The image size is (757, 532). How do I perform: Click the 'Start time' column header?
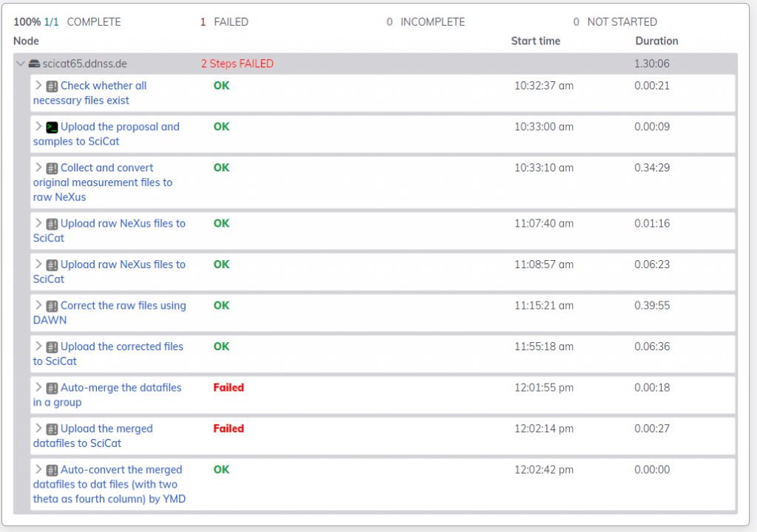pos(535,41)
